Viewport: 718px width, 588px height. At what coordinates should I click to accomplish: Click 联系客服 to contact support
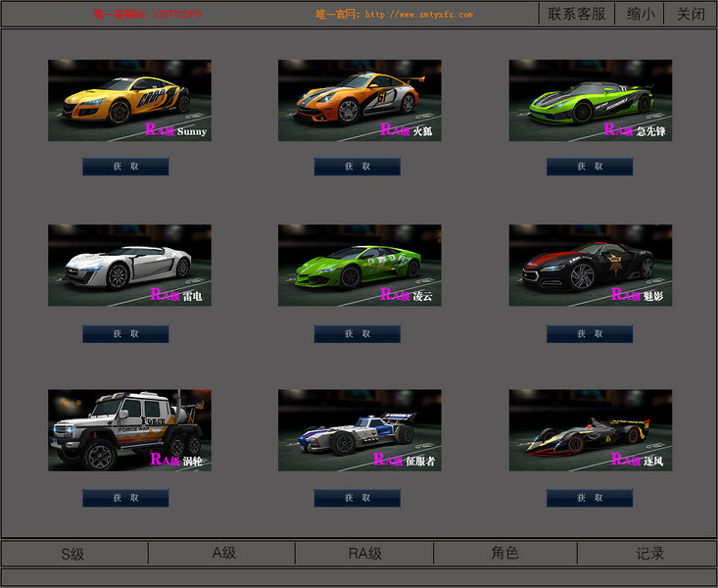click(576, 14)
